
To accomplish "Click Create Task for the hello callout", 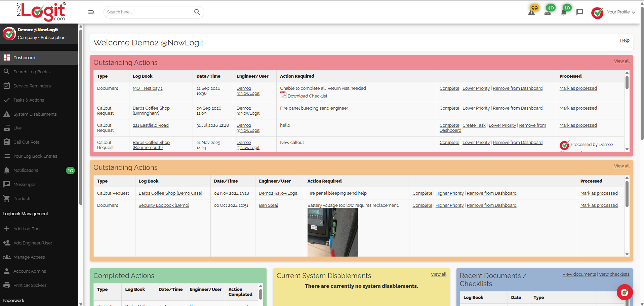I will (474, 125).
